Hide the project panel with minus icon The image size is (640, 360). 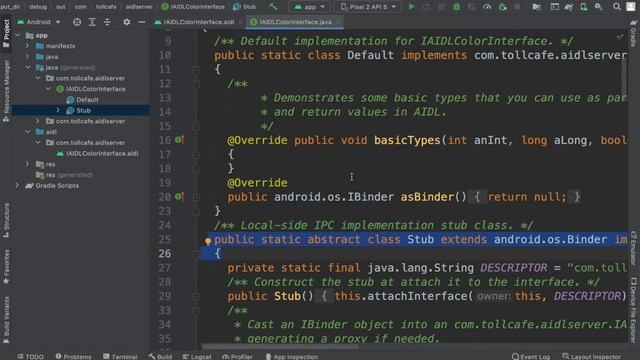pyautogui.click(x=142, y=22)
